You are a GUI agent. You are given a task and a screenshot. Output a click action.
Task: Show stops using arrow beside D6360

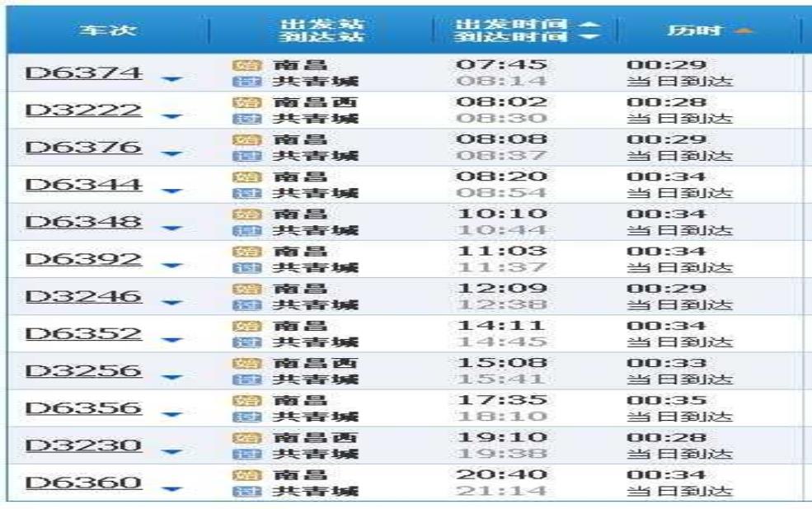(172, 489)
